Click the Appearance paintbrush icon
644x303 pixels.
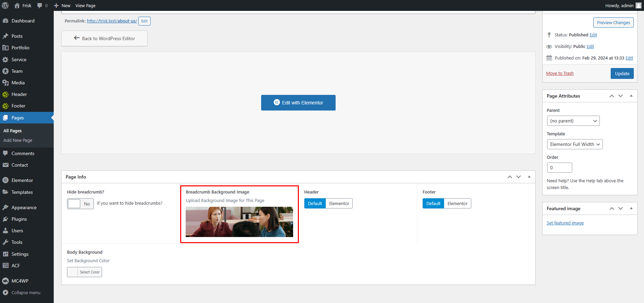[x=5, y=207]
